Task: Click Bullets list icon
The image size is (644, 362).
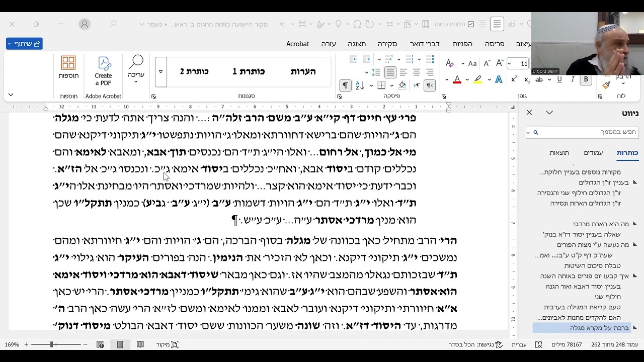Action: click(x=429, y=59)
